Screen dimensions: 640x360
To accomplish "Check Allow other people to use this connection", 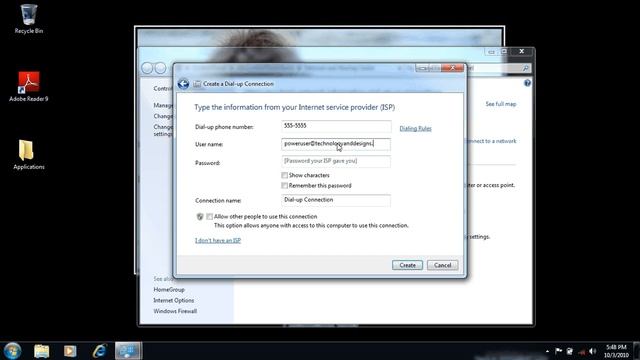I will (x=209, y=217).
